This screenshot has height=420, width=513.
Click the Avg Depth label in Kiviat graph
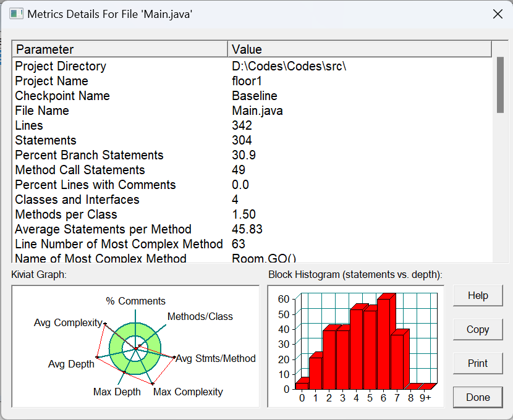click(x=71, y=364)
